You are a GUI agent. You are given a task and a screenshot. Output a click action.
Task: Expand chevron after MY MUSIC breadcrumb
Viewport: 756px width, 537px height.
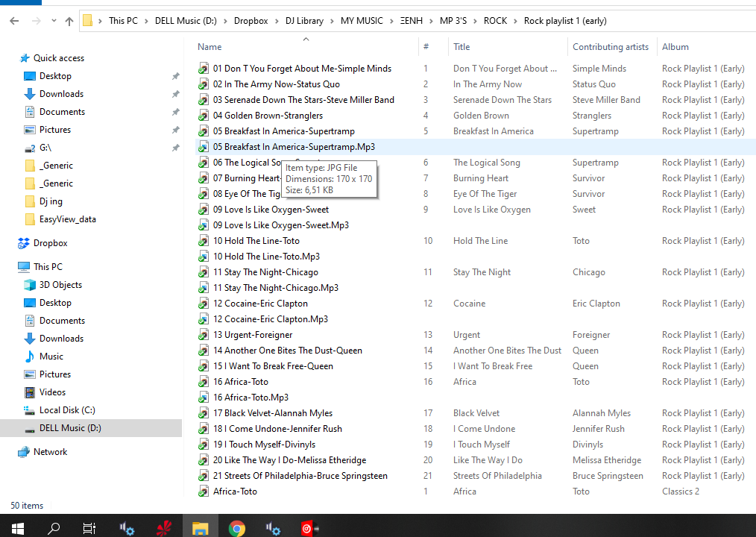[391, 21]
